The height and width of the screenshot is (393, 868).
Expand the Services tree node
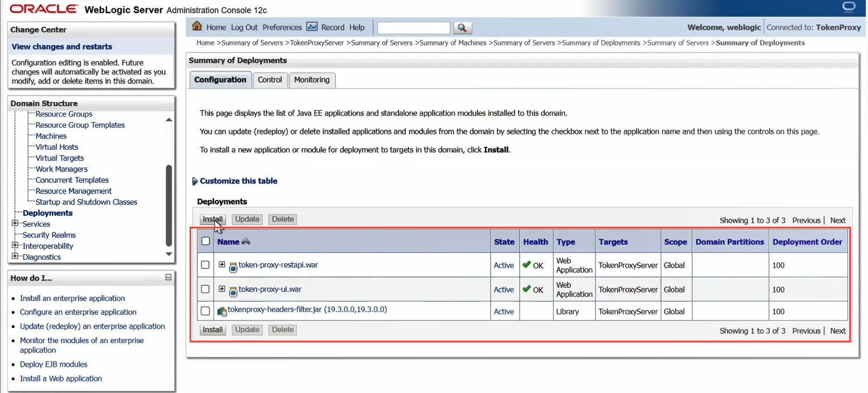[x=15, y=224]
